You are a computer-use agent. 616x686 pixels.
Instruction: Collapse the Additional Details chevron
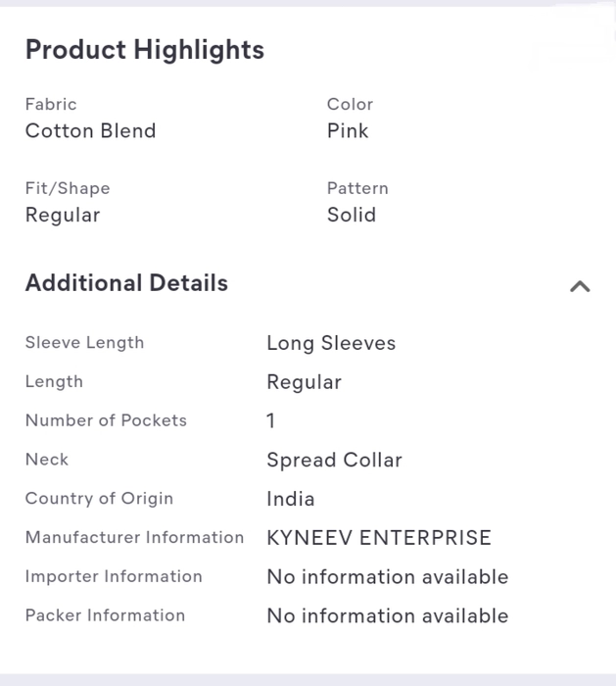pos(580,286)
